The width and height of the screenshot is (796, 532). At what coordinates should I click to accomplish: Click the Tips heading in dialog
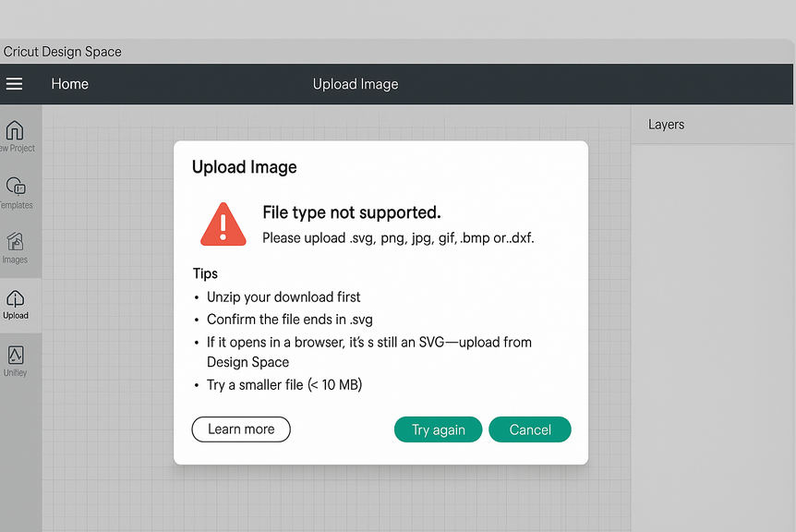click(205, 273)
